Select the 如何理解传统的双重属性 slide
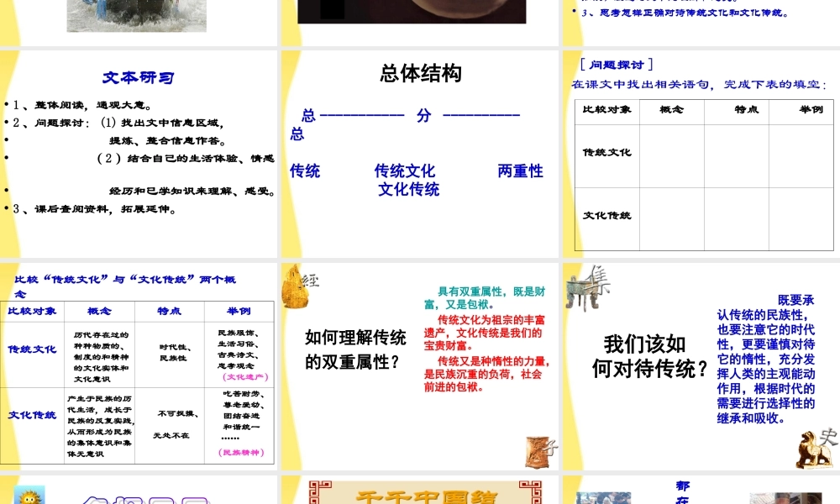Screen dimensions: 840x504 pos(419,366)
